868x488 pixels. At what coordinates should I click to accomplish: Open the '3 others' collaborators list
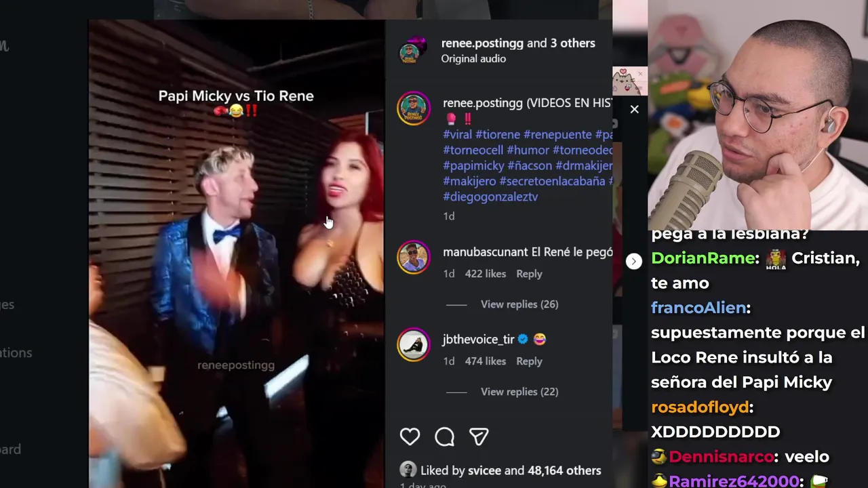click(572, 43)
